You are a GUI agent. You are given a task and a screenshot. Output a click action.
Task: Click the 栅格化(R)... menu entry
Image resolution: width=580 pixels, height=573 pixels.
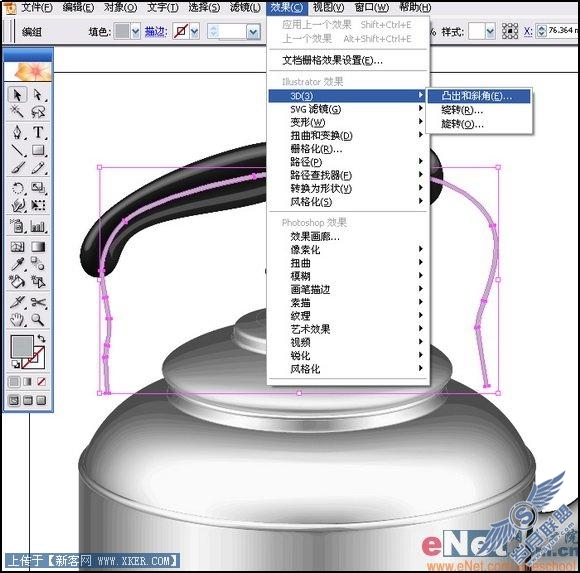coord(348,149)
